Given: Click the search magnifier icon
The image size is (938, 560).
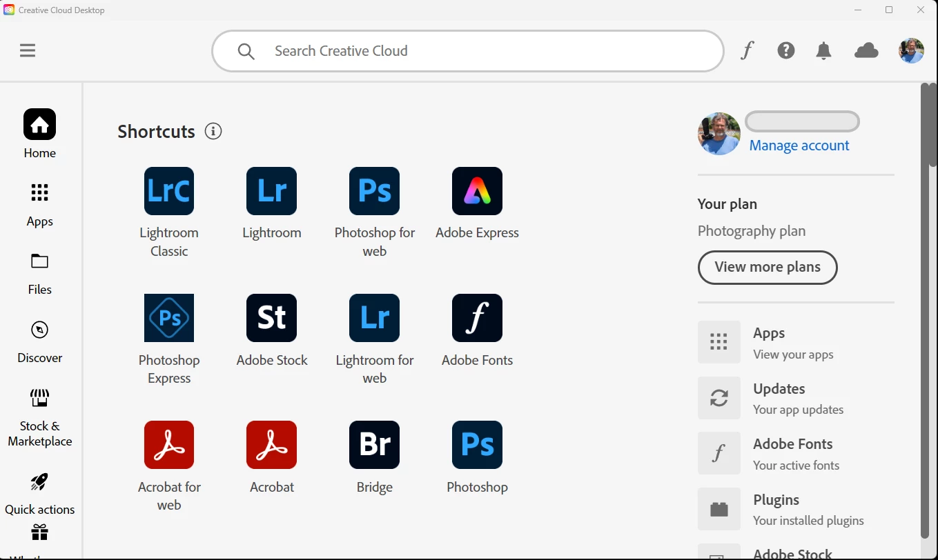Looking at the screenshot, I should pos(246,51).
